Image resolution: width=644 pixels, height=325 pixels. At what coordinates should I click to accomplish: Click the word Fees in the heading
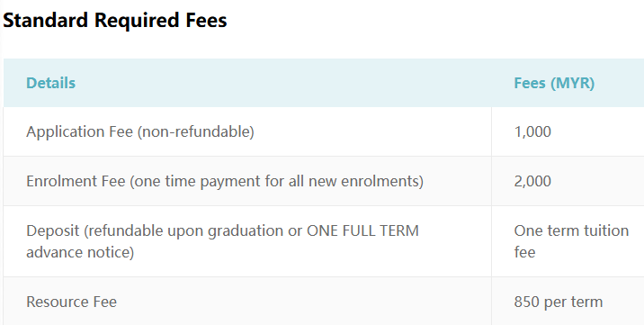point(206,20)
